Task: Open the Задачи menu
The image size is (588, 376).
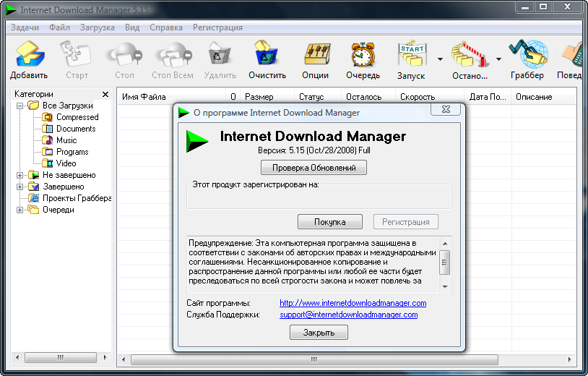Action: (x=25, y=27)
